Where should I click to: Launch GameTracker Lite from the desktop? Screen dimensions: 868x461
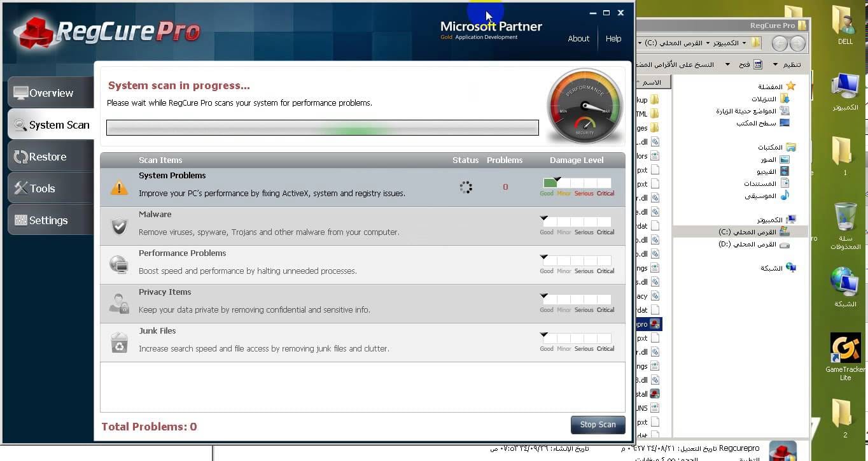(x=845, y=357)
